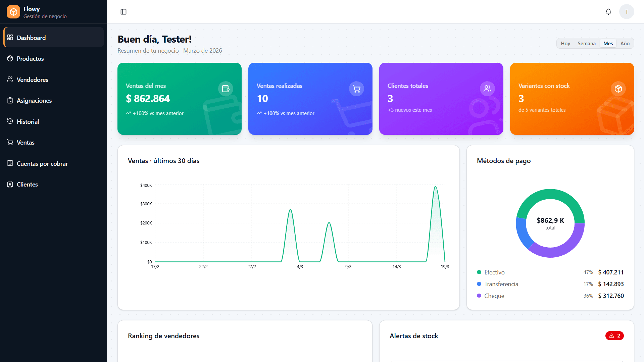
Task: Click the Flowy logo
Action: tap(13, 11)
